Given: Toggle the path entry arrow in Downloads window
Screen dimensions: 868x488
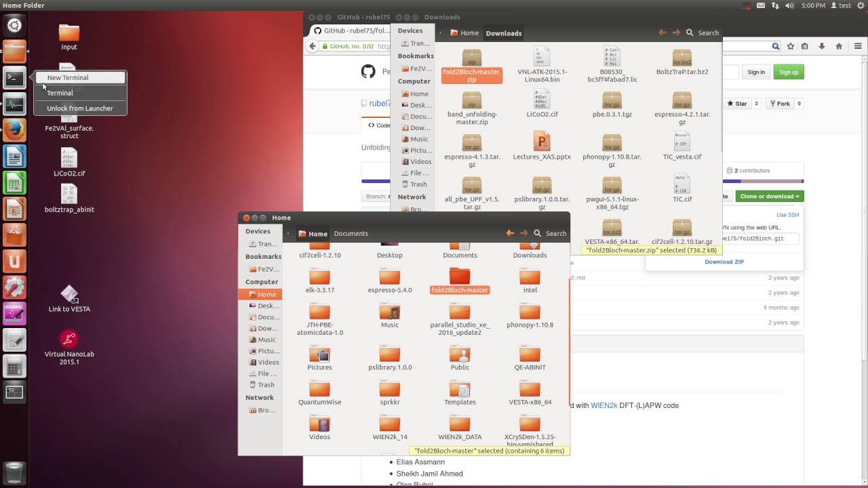Looking at the screenshot, I should (440, 33).
